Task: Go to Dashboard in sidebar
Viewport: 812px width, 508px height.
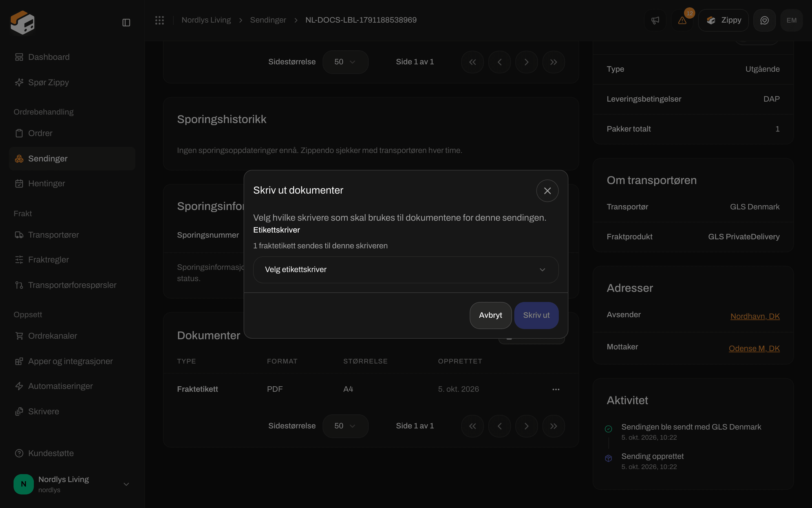Action: [x=72, y=57]
